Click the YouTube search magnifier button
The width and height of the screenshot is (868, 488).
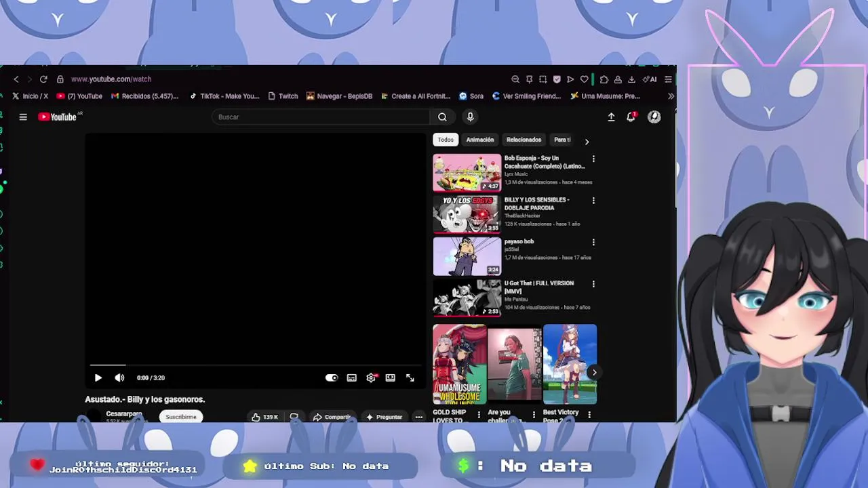pos(442,117)
